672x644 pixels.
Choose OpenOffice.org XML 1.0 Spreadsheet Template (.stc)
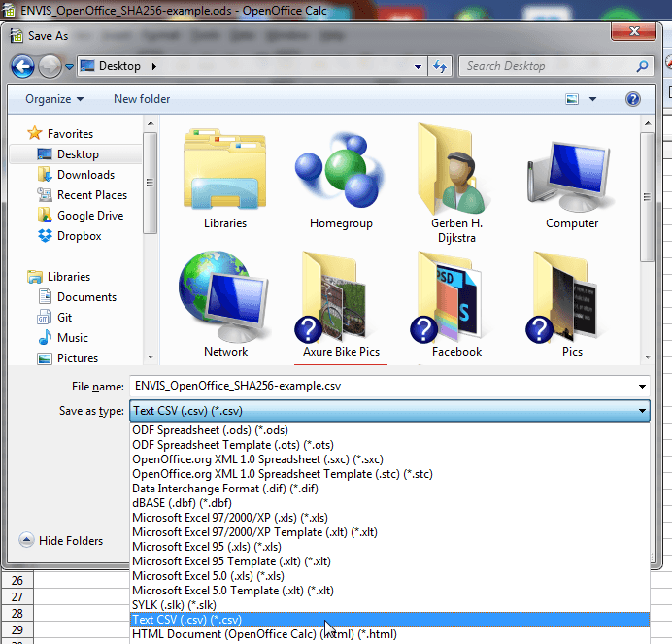[389, 474]
